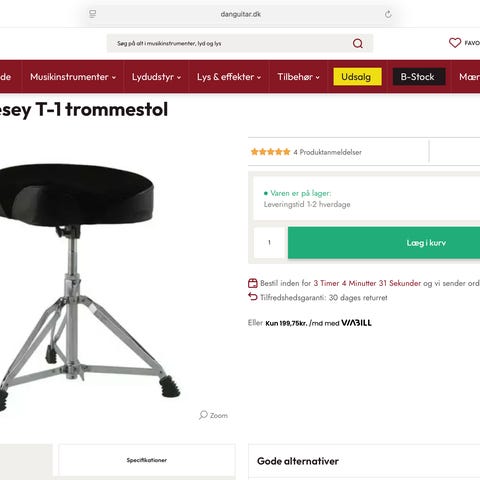Click the favorites heart icon

455,43
